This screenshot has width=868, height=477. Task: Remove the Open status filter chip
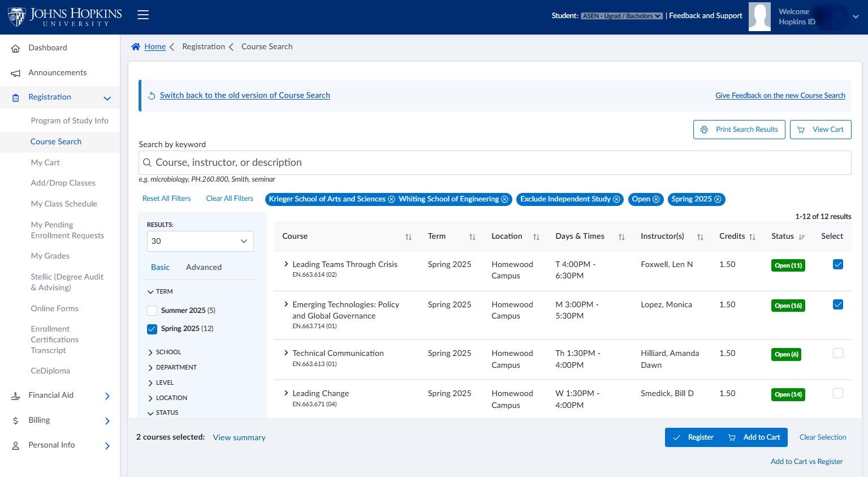(x=656, y=199)
